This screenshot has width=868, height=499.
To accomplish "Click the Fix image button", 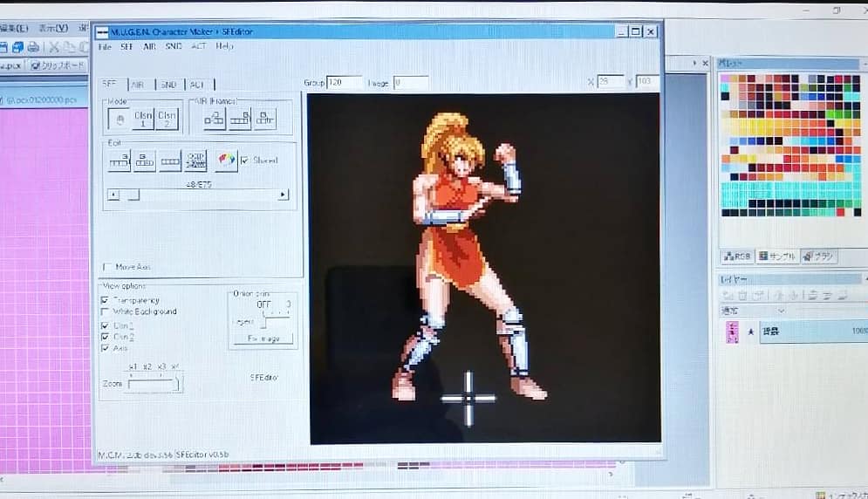I will point(263,338).
